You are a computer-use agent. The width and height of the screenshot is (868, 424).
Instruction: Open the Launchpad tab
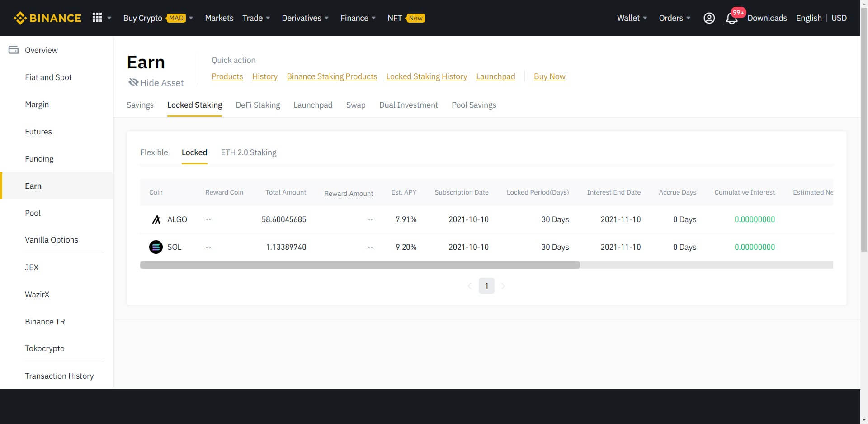(313, 105)
